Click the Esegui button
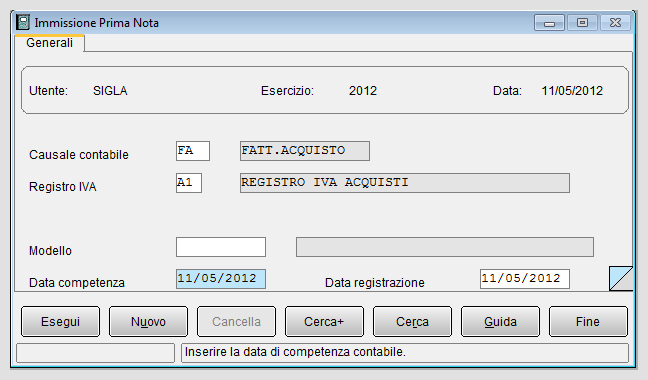This screenshot has height=380, width=648. pyautogui.click(x=60, y=321)
